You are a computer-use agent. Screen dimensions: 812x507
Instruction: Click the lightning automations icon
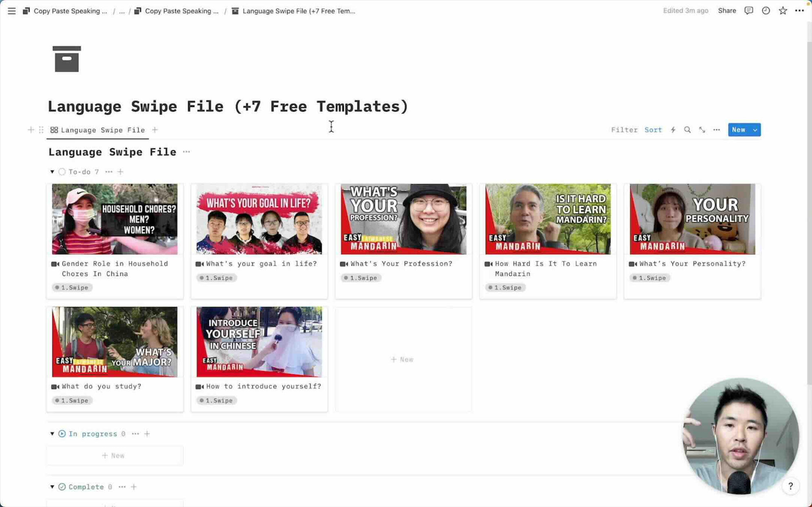[673, 130]
